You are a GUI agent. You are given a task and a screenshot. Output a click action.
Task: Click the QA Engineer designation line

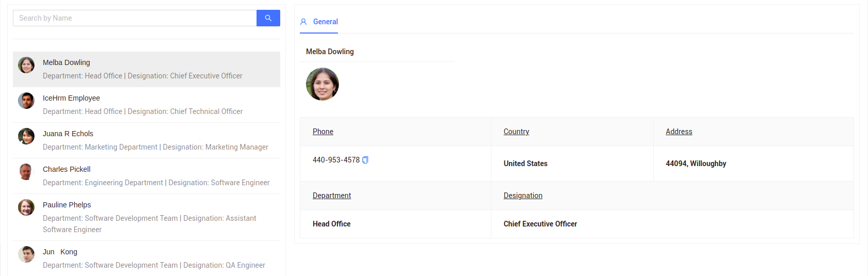point(154,265)
